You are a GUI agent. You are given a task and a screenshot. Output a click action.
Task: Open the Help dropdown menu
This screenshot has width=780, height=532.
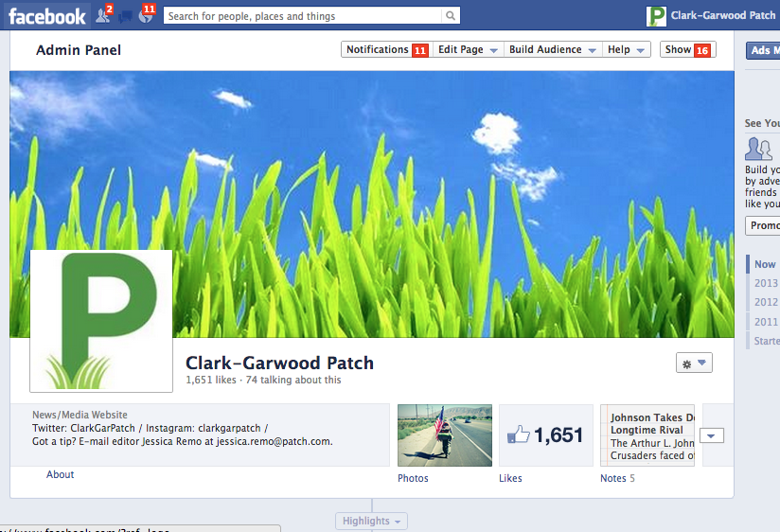627,50
